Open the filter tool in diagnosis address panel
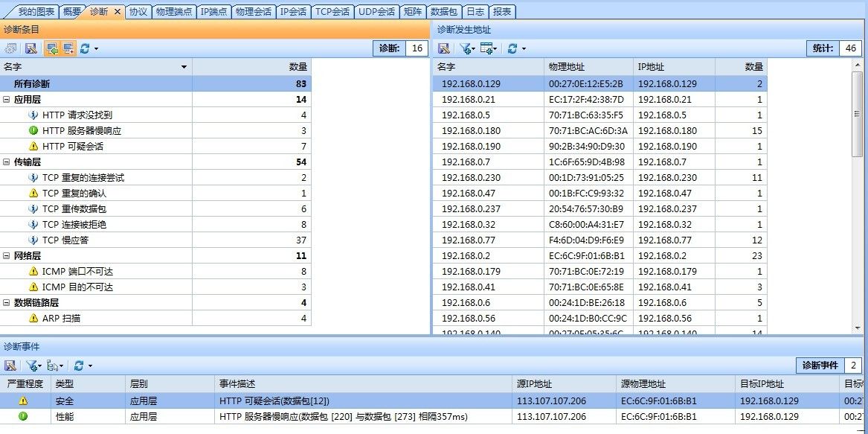 (x=464, y=48)
